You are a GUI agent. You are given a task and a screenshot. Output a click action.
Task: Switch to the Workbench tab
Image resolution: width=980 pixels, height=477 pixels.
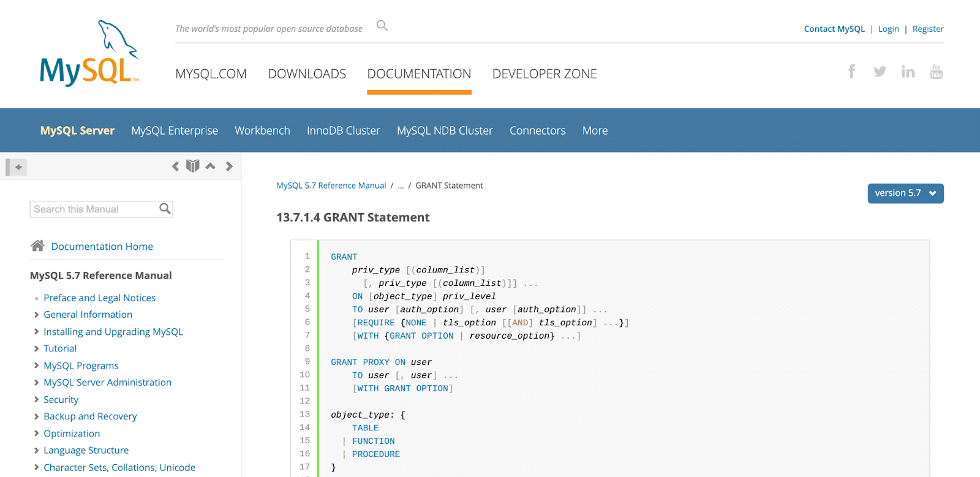(262, 130)
